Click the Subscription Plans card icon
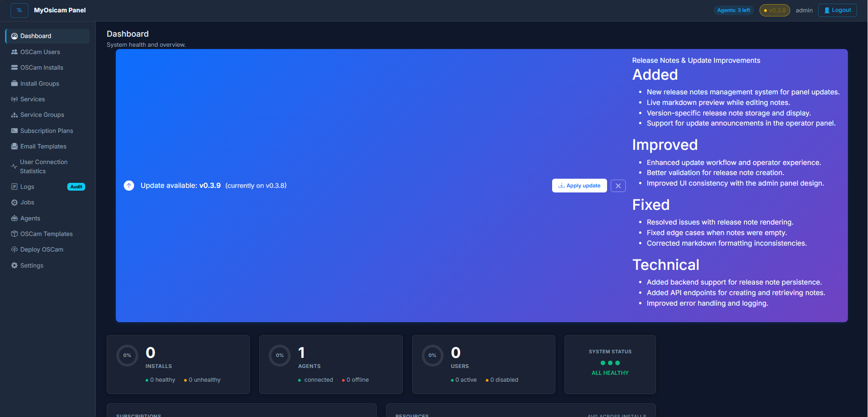Viewport: 868px width, 417px height. [14, 131]
